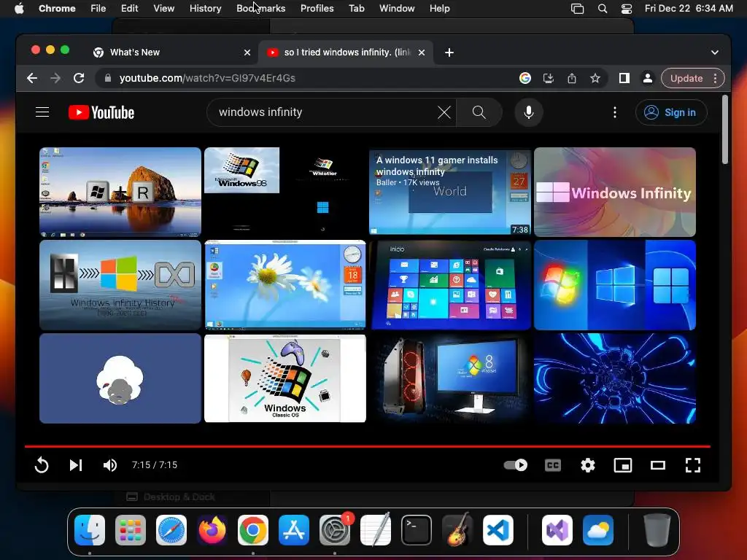Open System Settings from the Dock
This screenshot has width=747, height=560.
[334, 529]
